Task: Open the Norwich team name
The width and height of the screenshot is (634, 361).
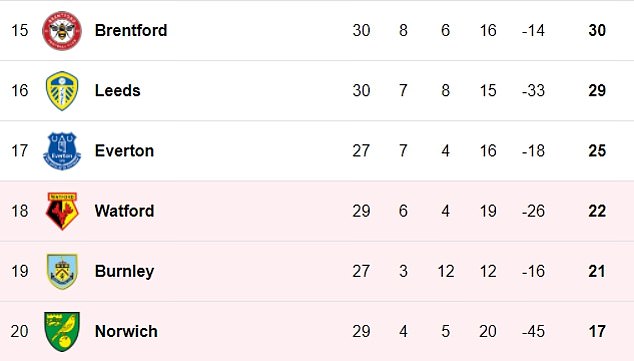Action: (x=126, y=331)
